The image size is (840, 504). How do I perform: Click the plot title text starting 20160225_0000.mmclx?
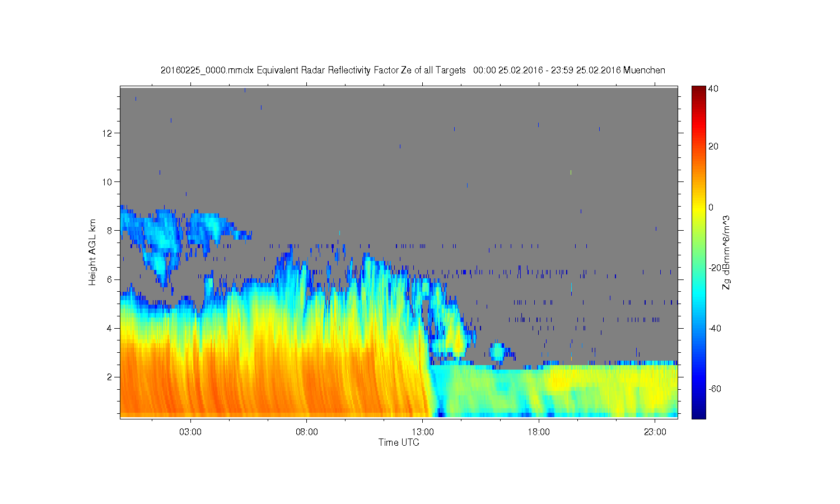click(413, 70)
